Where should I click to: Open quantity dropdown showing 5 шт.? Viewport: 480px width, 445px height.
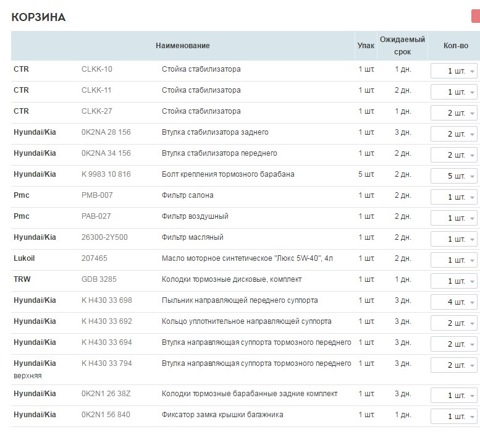pyautogui.click(x=454, y=176)
